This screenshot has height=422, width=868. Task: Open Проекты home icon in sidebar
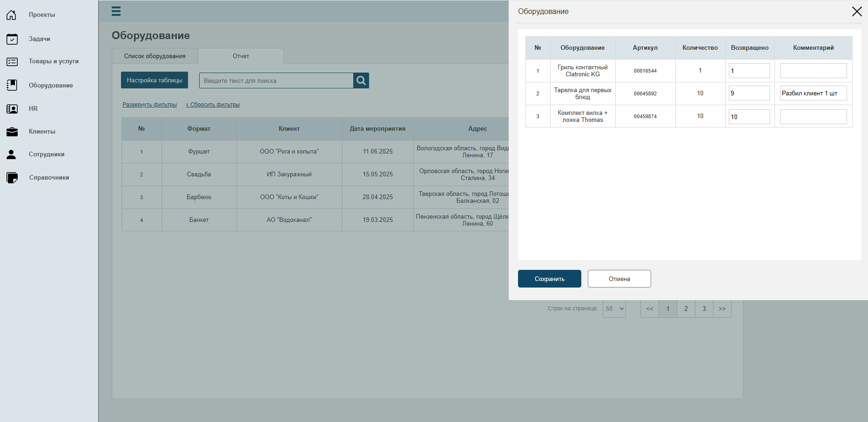(11, 15)
